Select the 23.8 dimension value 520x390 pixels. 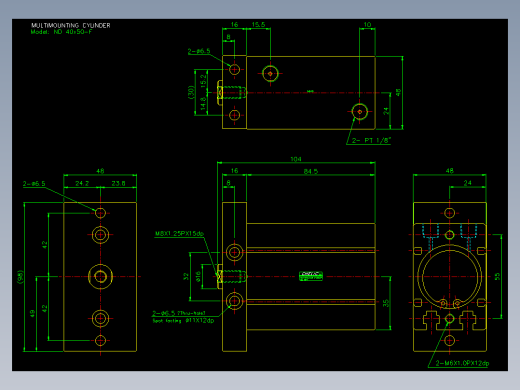pyautogui.click(x=118, y=183)
